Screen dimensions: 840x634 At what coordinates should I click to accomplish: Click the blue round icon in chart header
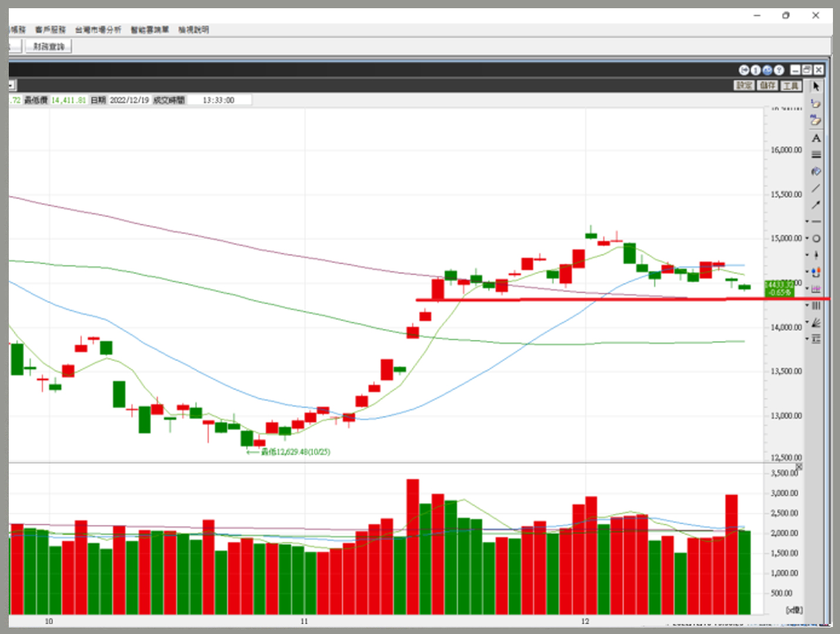click(767, 70)
